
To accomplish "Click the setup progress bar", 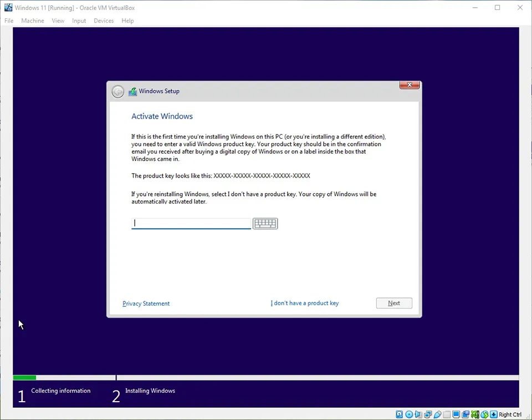I will coord(266,377).
